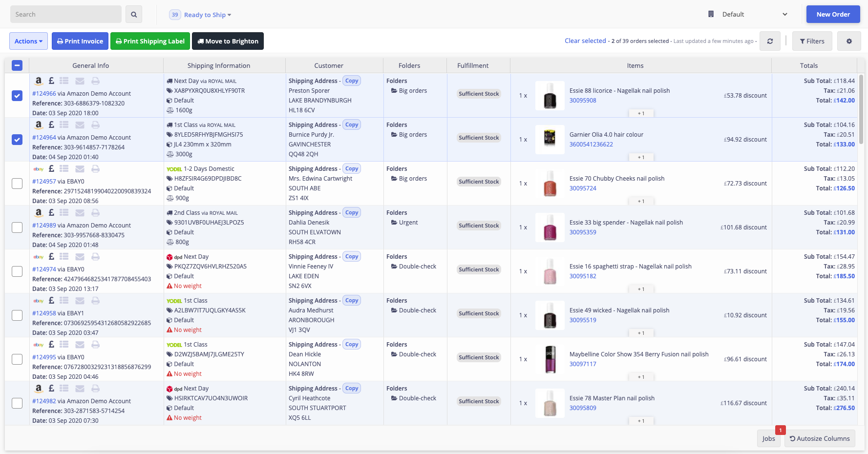Open the Default view dropdown

tap(748, 15)
